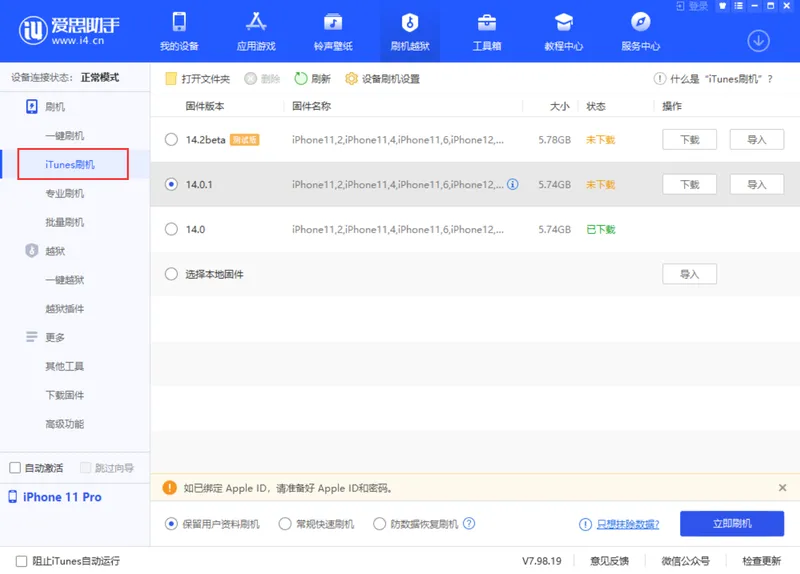
Task: Click the 删除 delete toolbar icon
Action: point(251,79)
